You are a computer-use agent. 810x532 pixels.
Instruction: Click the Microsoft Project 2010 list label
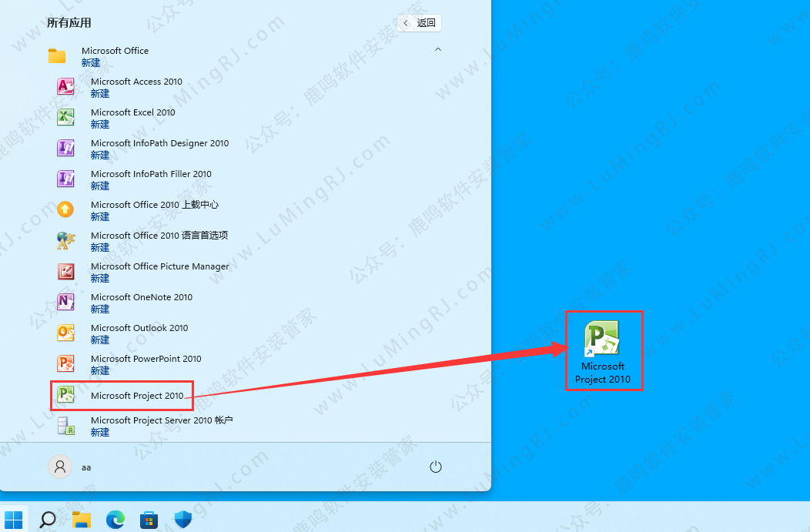click(137, 396)
